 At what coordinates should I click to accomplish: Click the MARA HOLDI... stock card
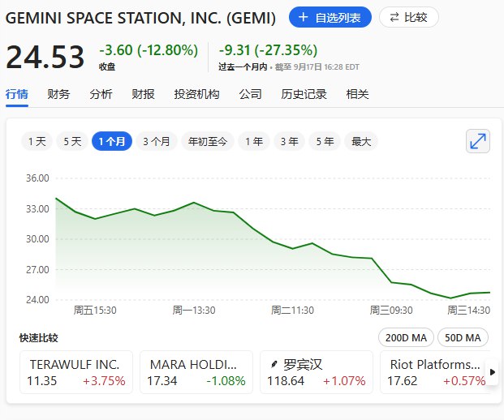(x=196, y=372)
